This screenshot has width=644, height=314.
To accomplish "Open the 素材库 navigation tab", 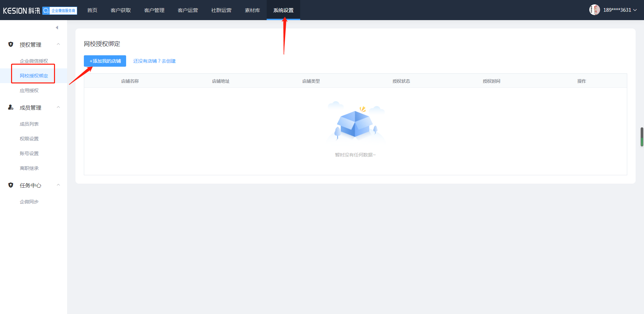I will [252, 10].
